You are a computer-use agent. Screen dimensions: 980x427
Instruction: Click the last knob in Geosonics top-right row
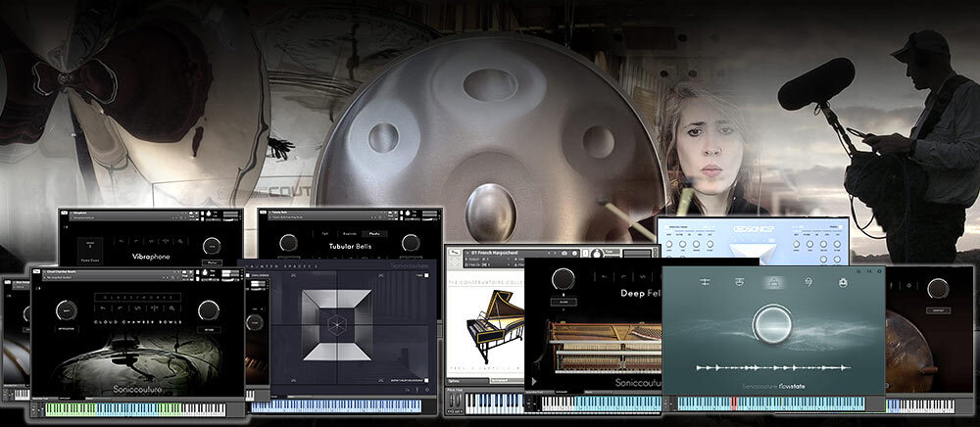[838, 245]
